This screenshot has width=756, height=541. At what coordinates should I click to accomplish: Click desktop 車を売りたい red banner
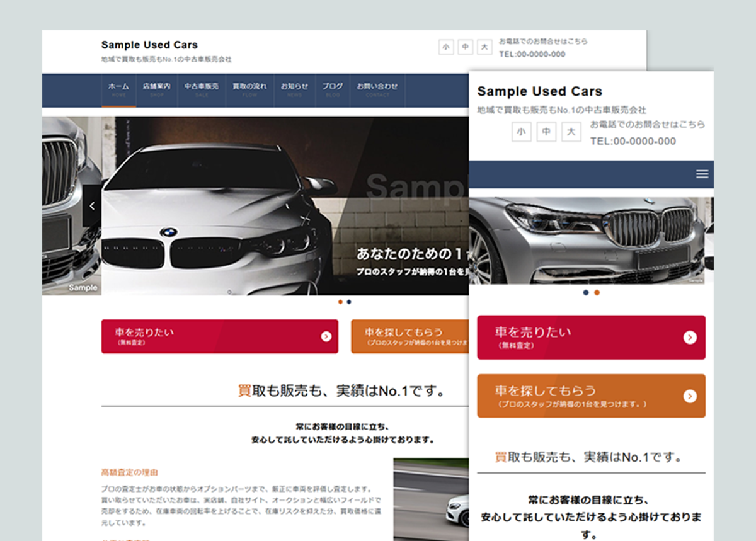(219, 336)
